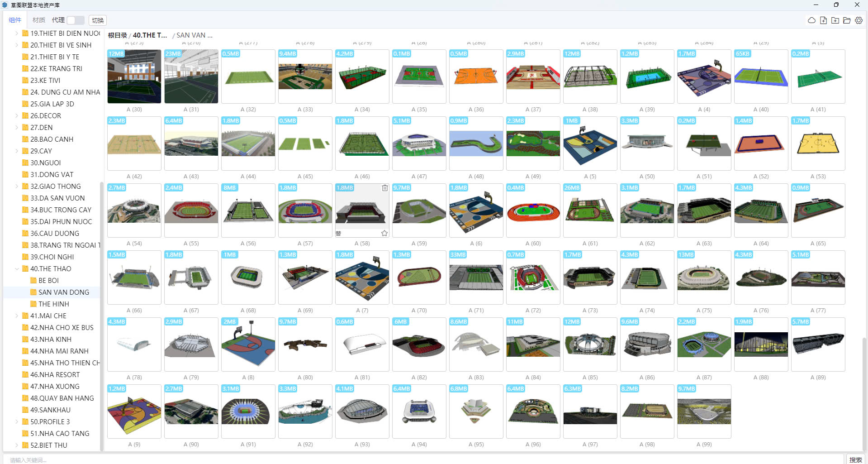868x464 pixels.
Task: Click the open folder icon in toolbar
Action: tap(847, 20)
